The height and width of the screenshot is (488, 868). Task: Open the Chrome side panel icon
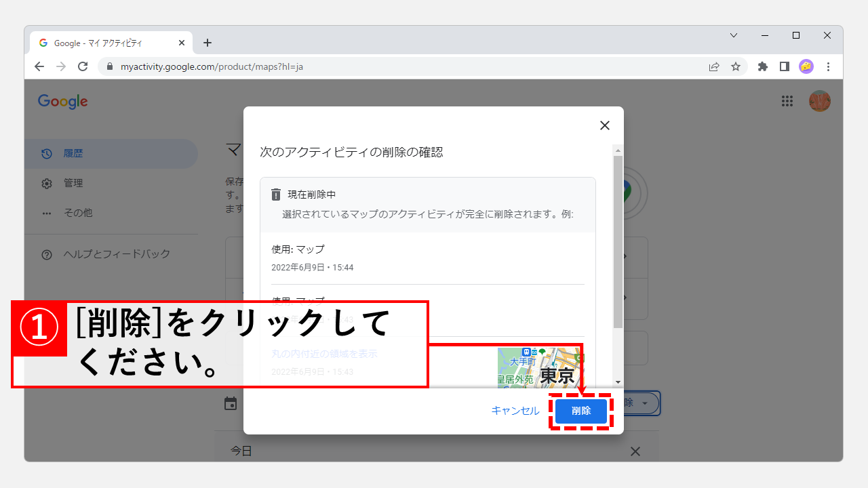(784, 66)
